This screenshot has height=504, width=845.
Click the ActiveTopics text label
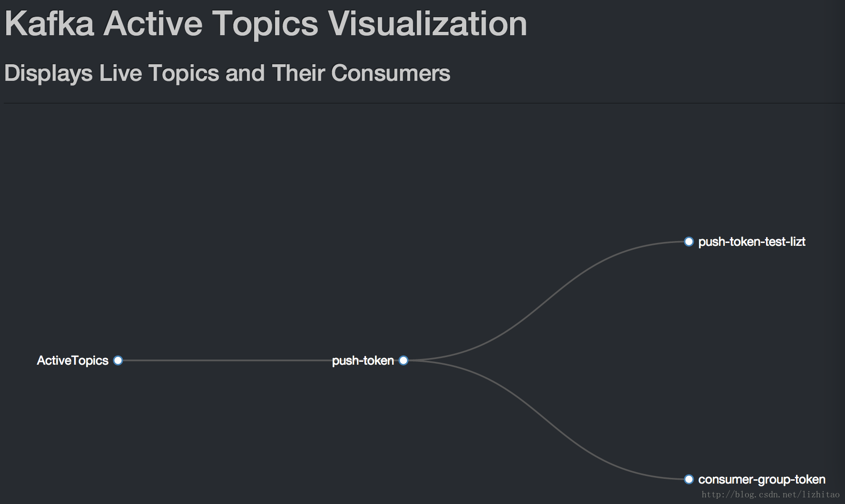pos(73,360)
